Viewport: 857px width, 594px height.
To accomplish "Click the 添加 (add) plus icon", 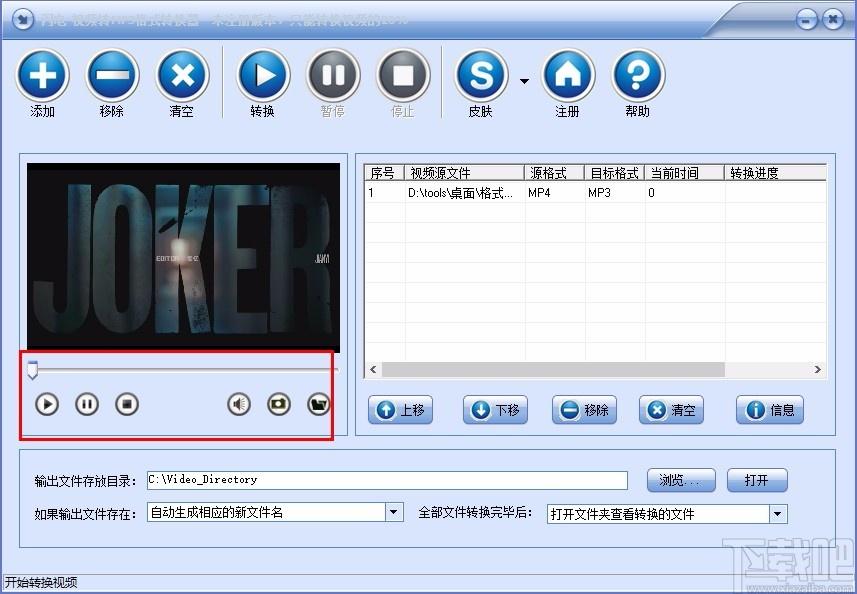I will coord(42,75).
